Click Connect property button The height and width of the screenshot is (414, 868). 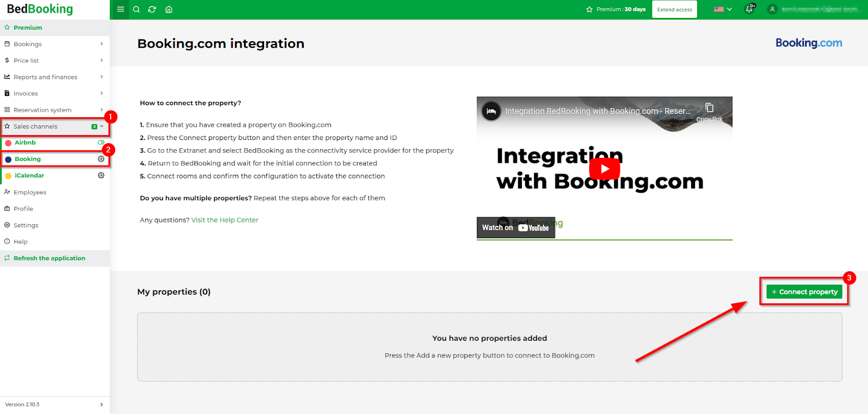point(804,292)
